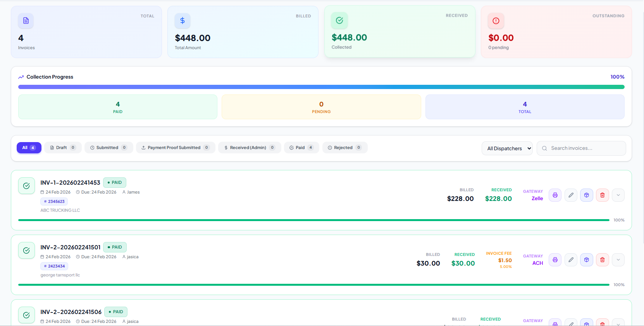644x326 pixels.
Task: Filter invoices by Draft status
Action: pos(63,148)
